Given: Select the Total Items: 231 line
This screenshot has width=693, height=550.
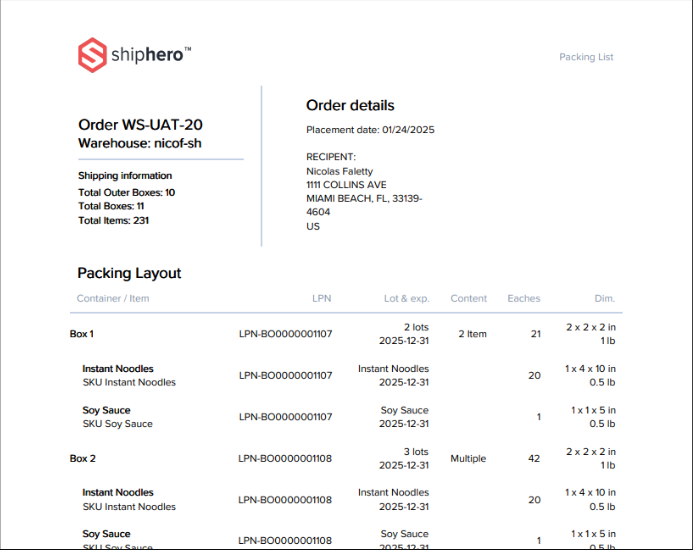Looking at the screenshot, I should 113,220.
